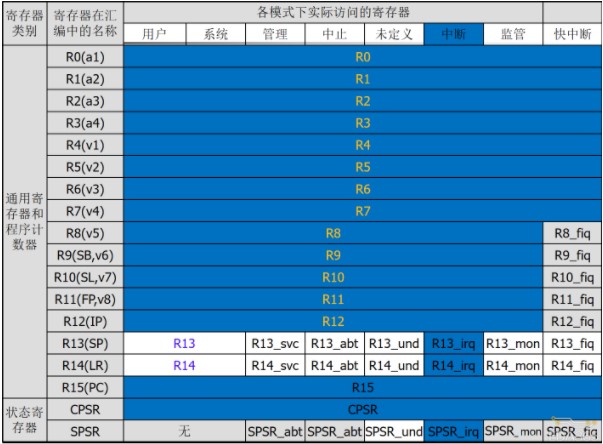The height and width of the screenshot is (444, 603).
Task: Select the R13_fiq cell
Action: point(572,343)
